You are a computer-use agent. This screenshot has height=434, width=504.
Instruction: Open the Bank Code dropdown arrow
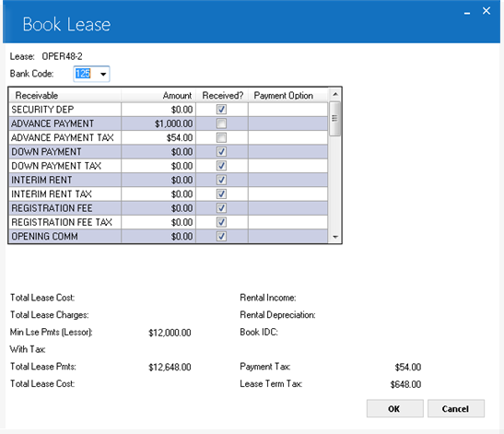[103, 75]
